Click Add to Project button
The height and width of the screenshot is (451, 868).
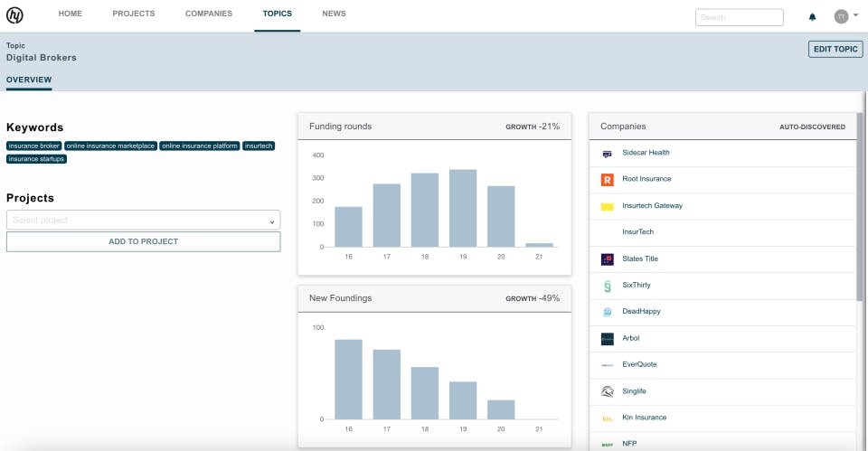[144, 242]
